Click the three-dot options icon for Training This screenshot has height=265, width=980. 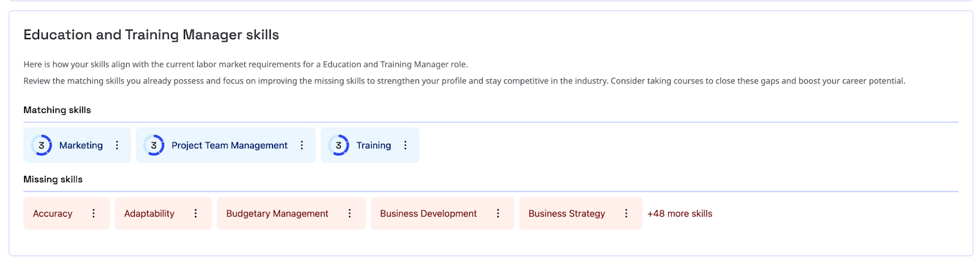pos(405,145)
